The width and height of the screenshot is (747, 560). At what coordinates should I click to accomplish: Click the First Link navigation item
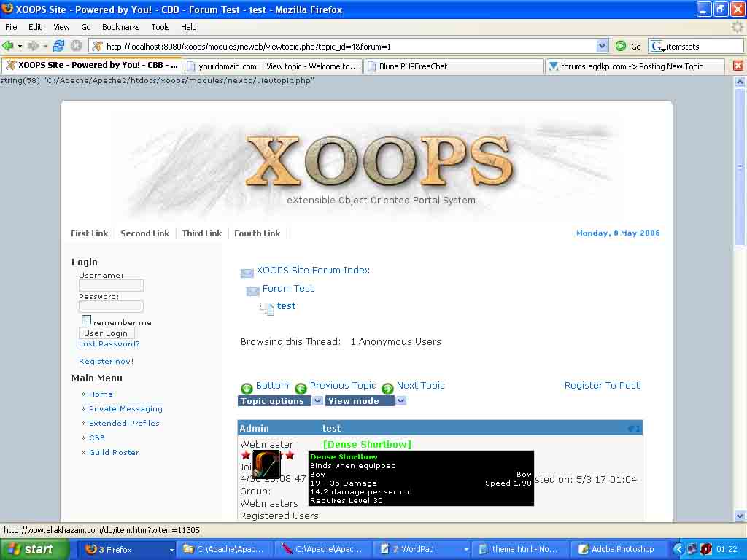[90, 233]
